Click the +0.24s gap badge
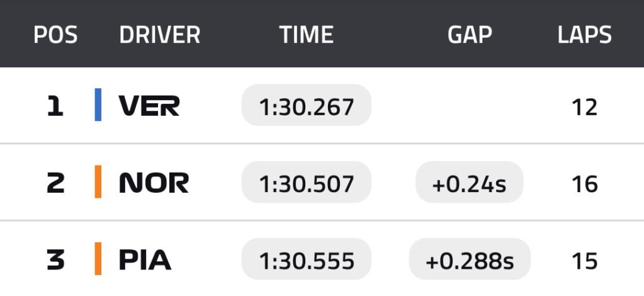Screen dimensions: 644x296 pos(470,183)
